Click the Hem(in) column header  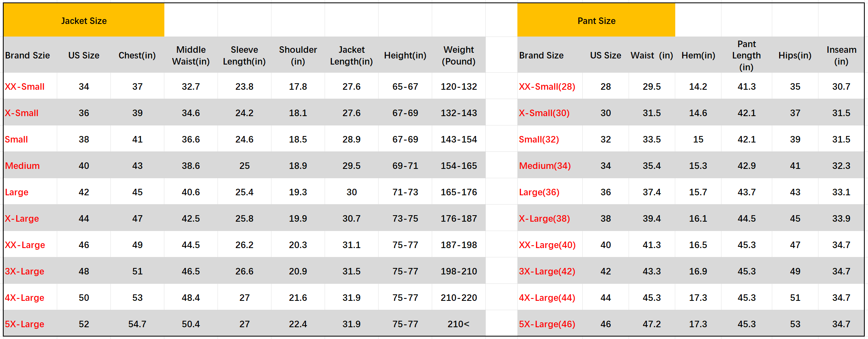click(x=698, y=55)
